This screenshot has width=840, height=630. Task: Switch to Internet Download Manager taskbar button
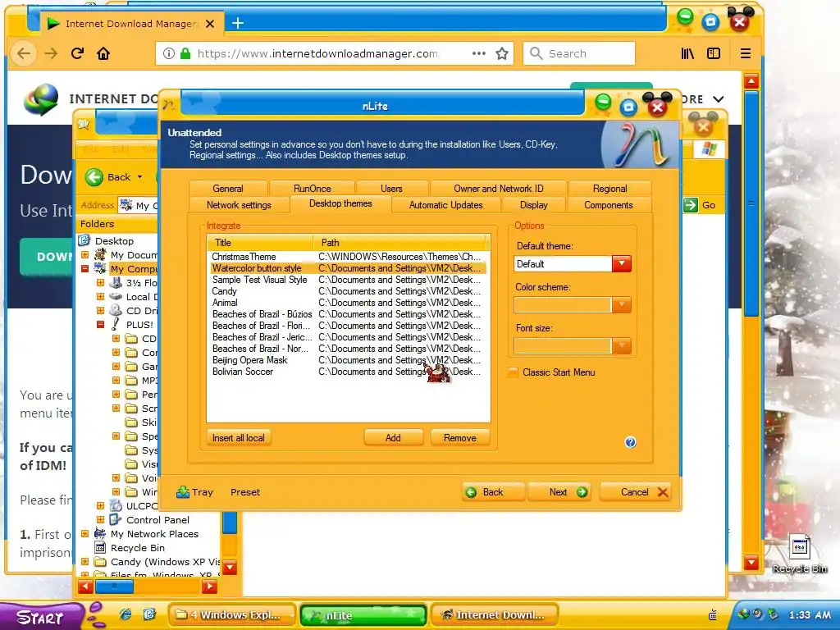(x=495, y=615)
